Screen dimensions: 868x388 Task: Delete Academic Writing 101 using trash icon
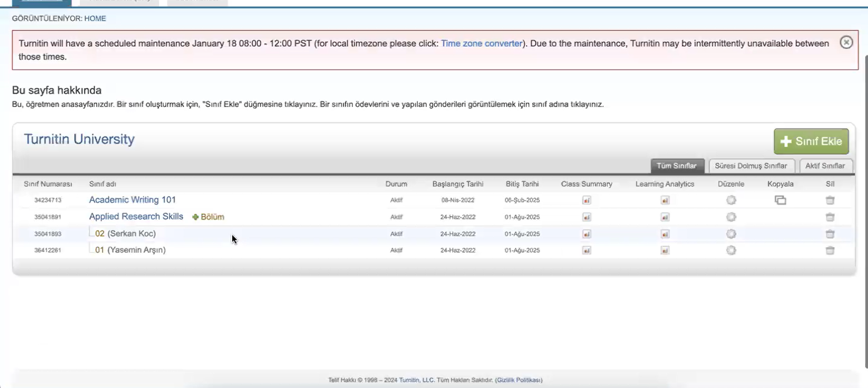[x=830, y=200]
